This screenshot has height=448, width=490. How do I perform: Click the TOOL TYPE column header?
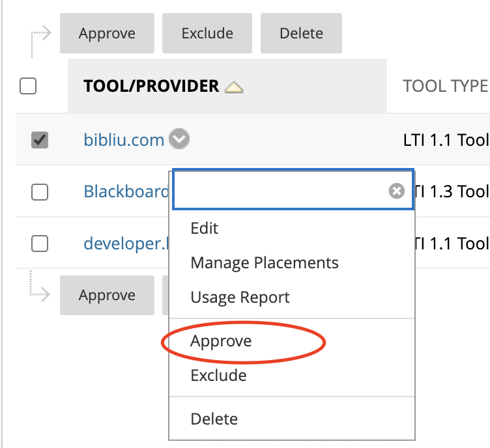click(x=445, y=86)
